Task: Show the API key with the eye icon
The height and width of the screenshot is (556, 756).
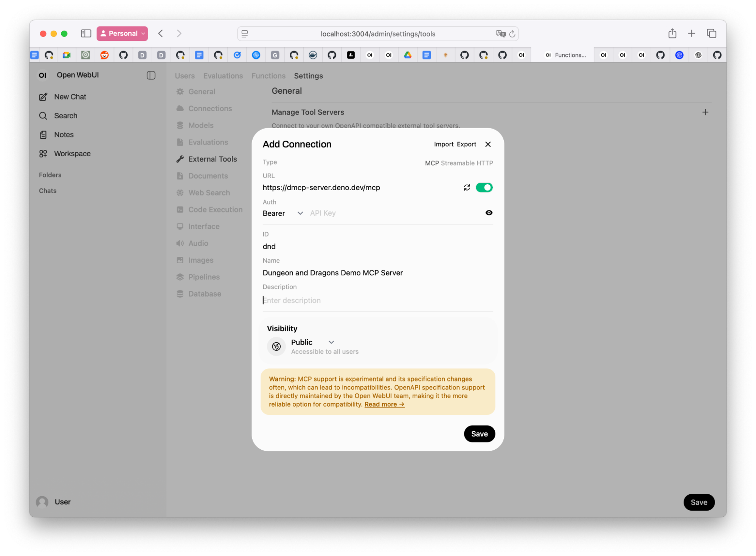Action: tap(489, 213)
